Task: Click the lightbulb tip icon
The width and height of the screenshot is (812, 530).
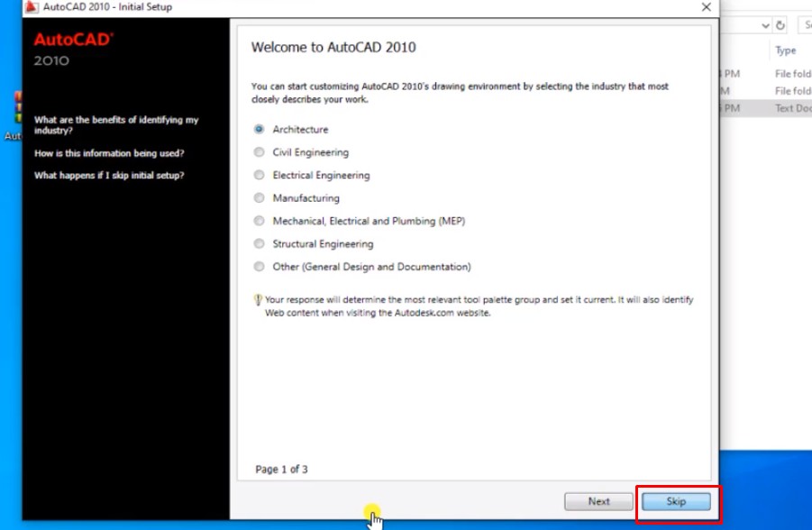Action: click(x=258, y=300)
